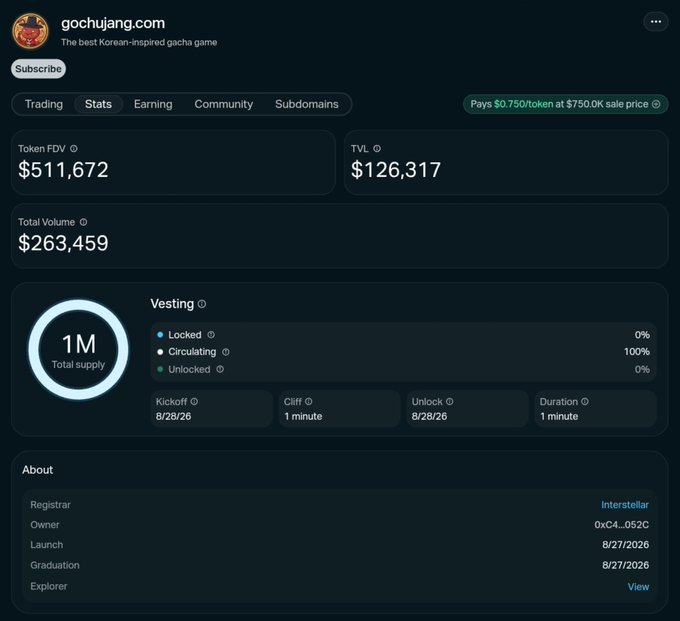Subscribe to gochujang.com
This screenshot has height=621, width=680.
tap(38, 69)
